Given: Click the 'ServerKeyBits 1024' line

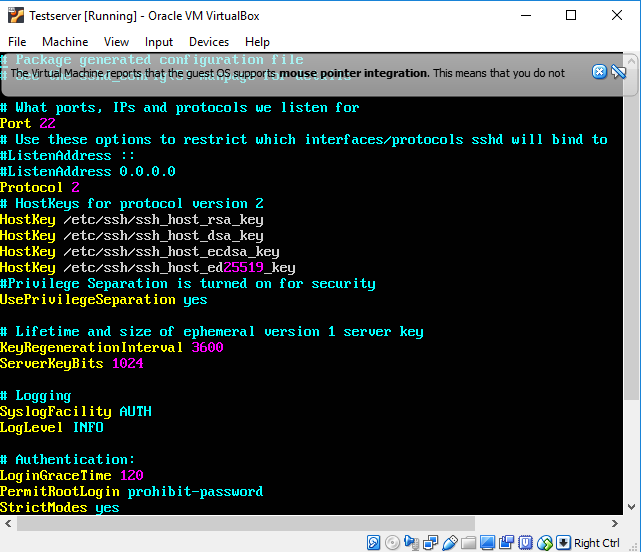Looking at the screenshot, I should click(72, 364).
